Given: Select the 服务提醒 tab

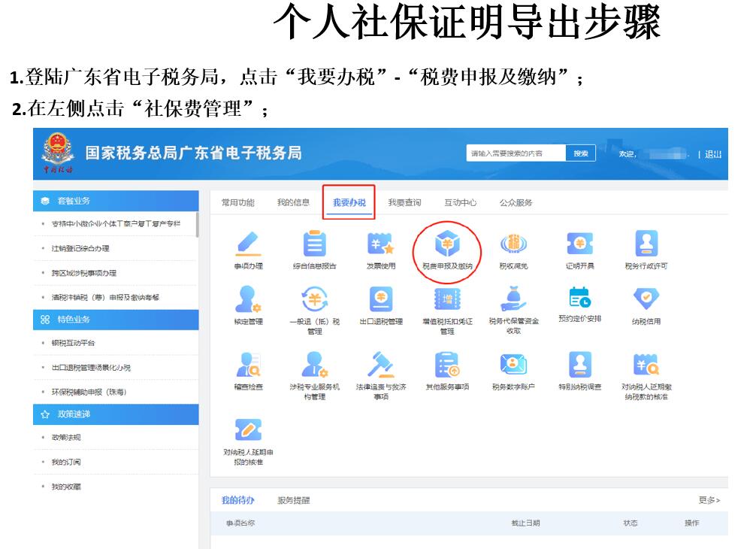Looking at the screenshot, I should (x=293, y=500).
